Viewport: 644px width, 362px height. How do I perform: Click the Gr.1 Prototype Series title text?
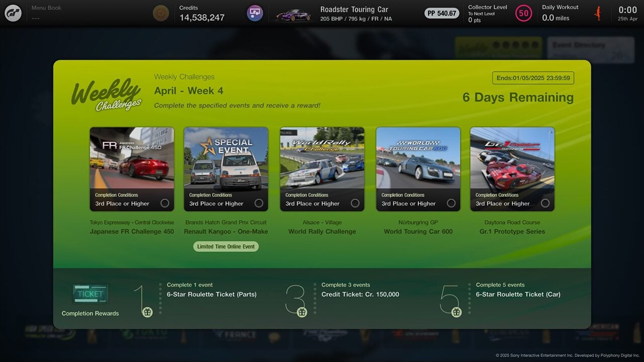[x=512, y=231]
